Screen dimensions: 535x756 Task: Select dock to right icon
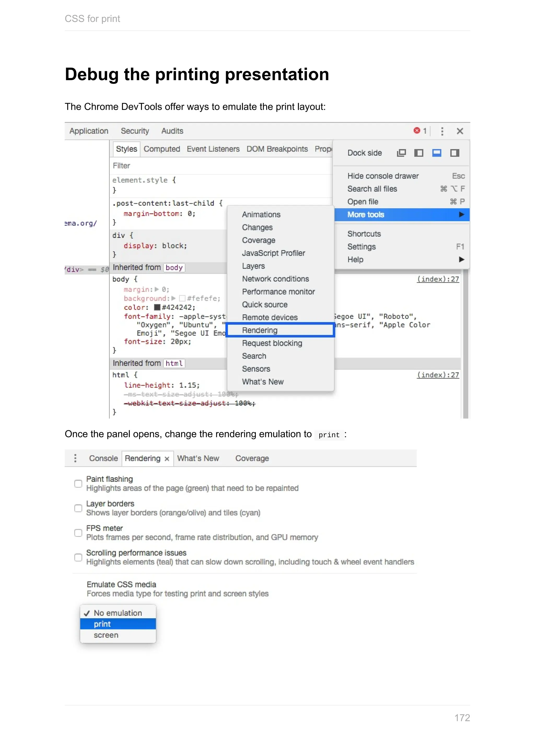coord(455,153)
